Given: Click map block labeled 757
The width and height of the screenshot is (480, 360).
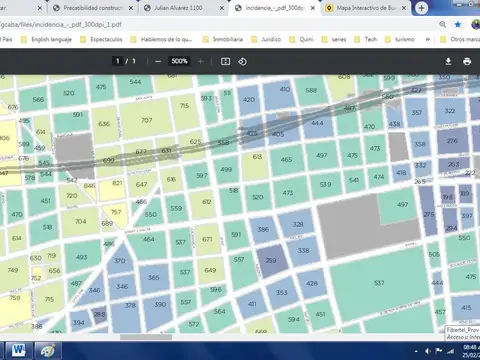Looking at the screenshot, I should point(116,212).
